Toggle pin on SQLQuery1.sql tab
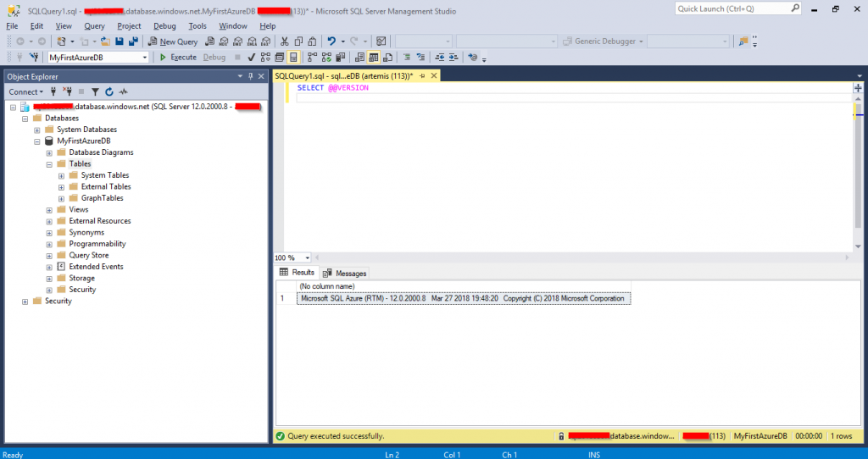 (422, 75)
